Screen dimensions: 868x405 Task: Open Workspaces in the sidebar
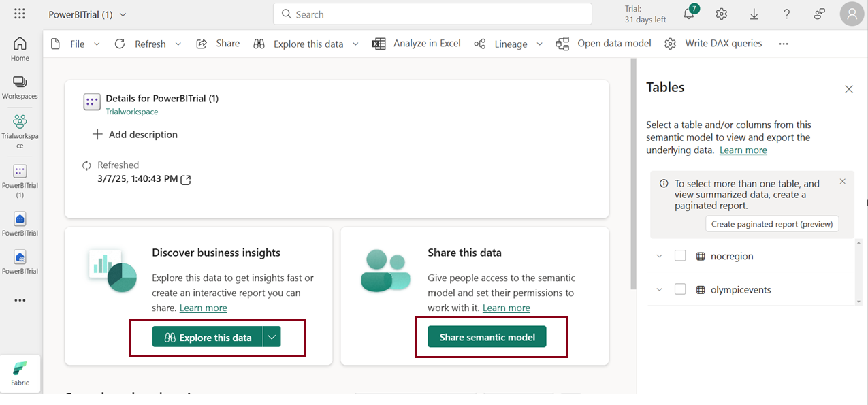pos(20,87)
